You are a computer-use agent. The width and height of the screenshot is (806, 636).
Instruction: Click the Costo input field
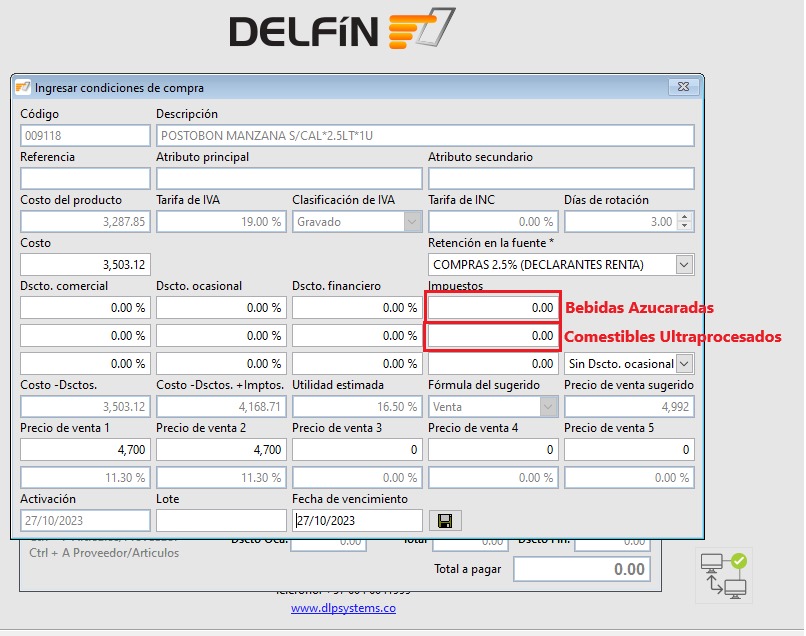85,265
